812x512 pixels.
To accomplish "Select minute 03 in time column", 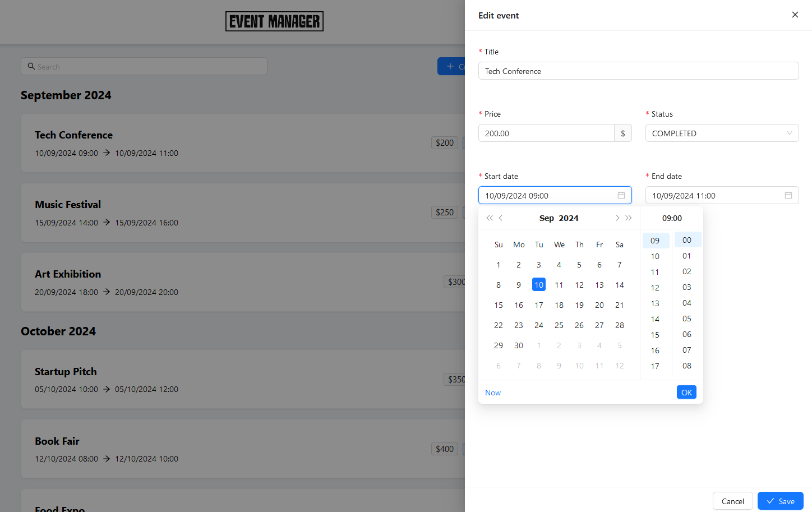I will click(x=688, y=287).
